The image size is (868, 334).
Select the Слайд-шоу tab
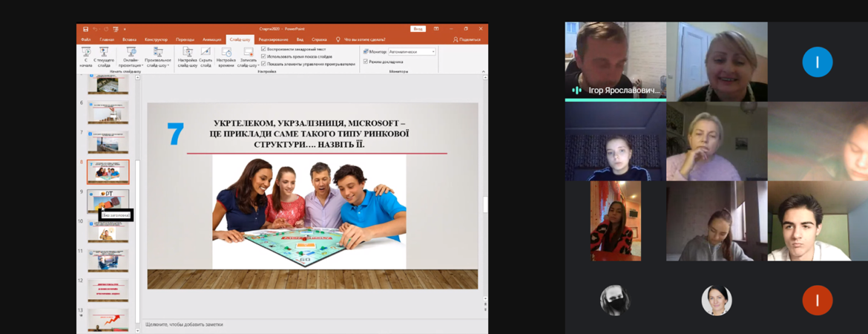pos(240,40)
